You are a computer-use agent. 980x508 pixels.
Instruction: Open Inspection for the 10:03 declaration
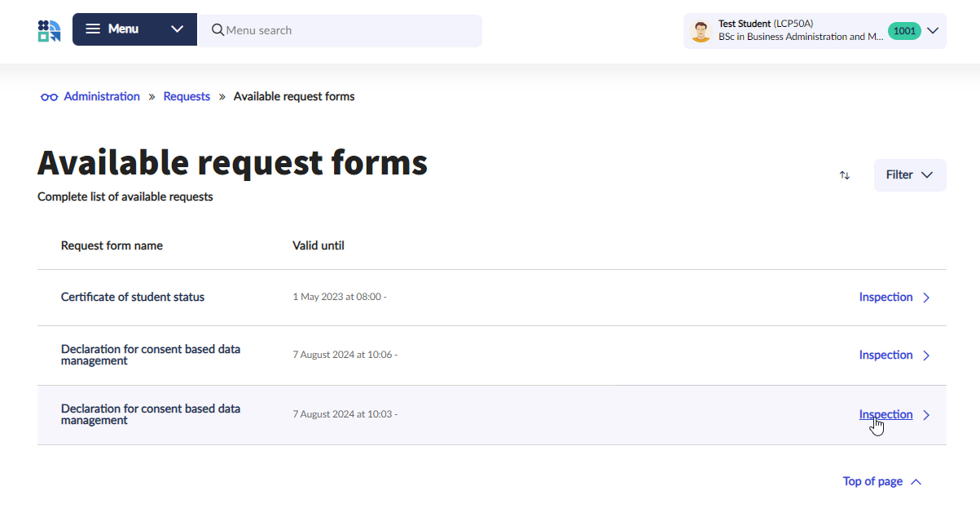[x=886, y=414]
